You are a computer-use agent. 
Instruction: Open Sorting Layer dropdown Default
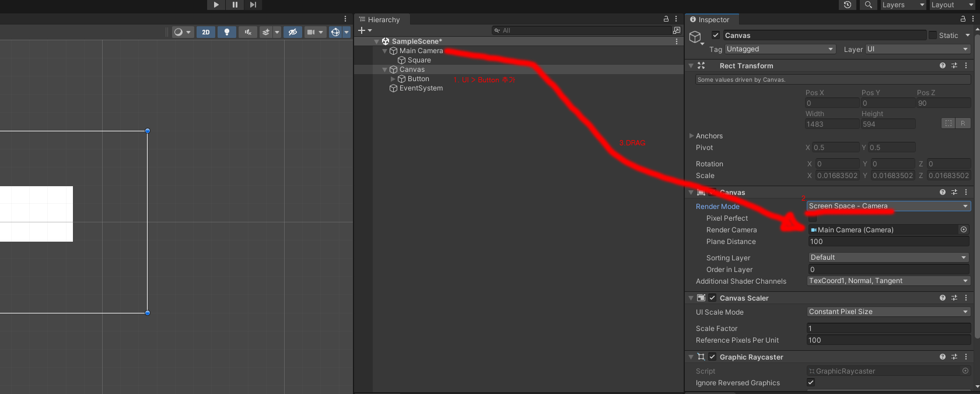(888, 257)
